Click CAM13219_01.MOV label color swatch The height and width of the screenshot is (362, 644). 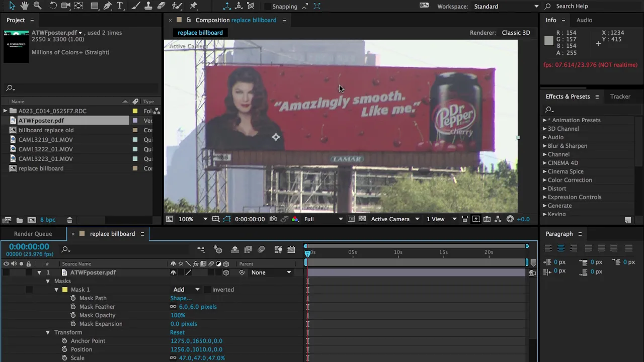pos(135,140)
